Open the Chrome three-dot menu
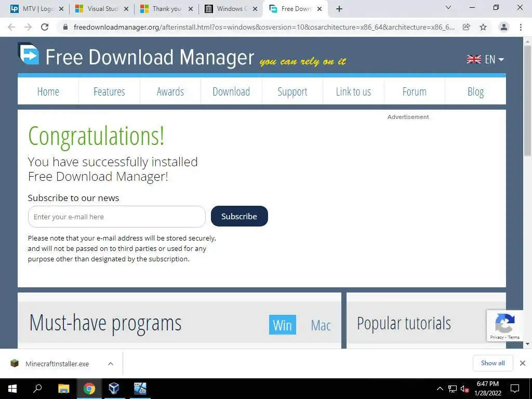Screen dimensions: 532x399 [x=521, y=27]
